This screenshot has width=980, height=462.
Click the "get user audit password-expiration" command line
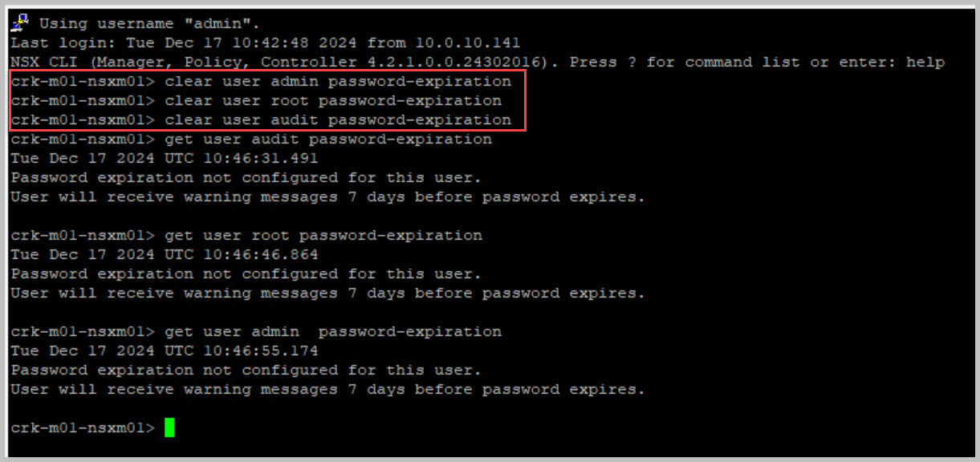click(x=328, y=140)
